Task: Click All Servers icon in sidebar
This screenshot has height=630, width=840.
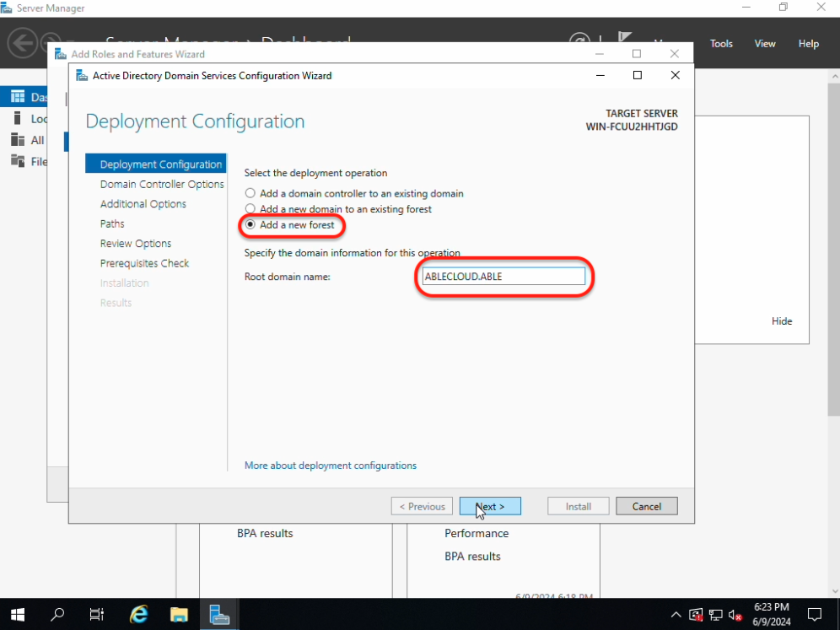Action: click(x=18, y=140)
